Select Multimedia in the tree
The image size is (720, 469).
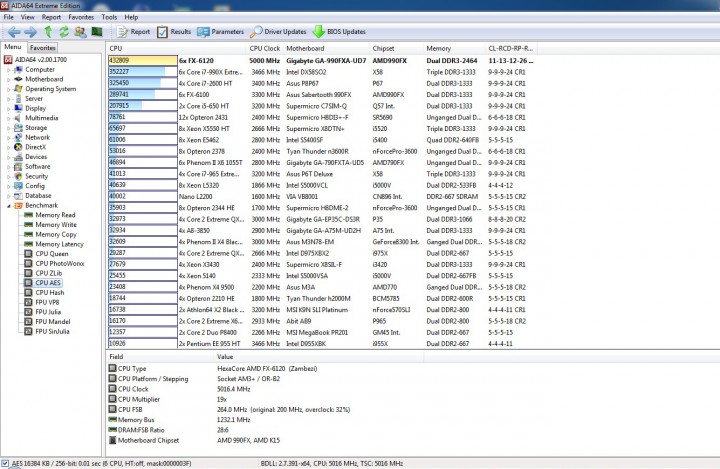point(42,118)
